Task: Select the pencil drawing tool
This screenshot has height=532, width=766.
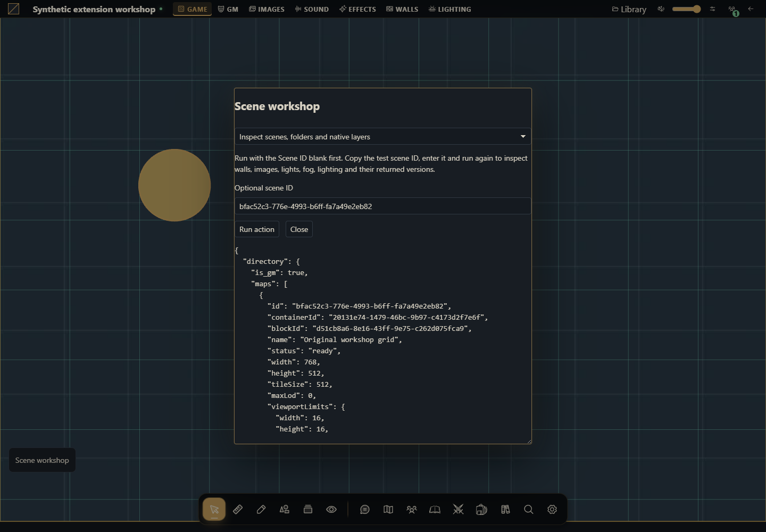Action: click(261, 510)
